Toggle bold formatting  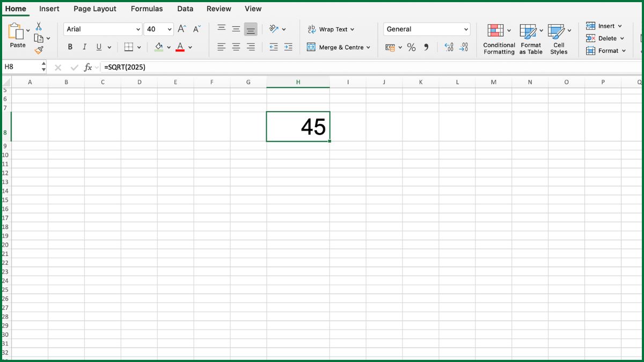coord(70,47)
